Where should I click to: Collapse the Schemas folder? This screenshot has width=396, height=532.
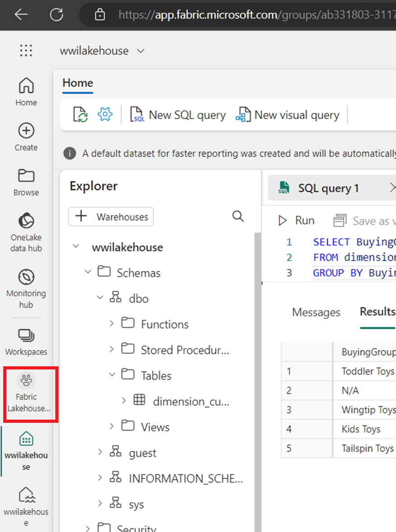[88, 272]
